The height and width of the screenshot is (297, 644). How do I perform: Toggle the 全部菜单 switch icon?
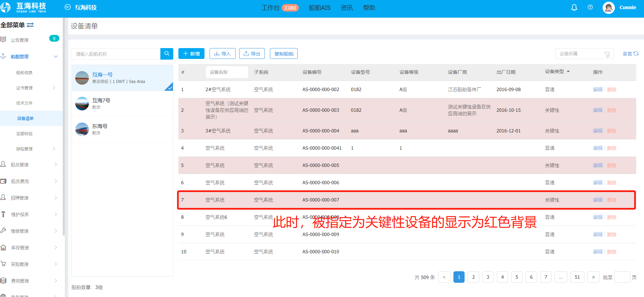coord(30,25)
